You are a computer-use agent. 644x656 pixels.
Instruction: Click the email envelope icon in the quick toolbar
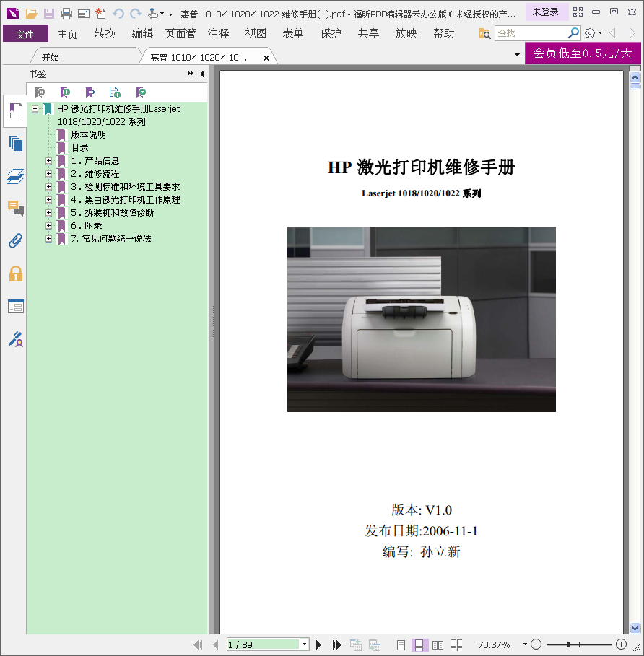pyautogui.click(x=84, y=14)
